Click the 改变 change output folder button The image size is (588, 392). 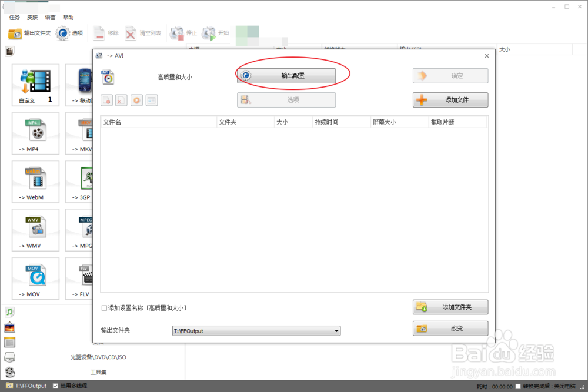point(450,329)
